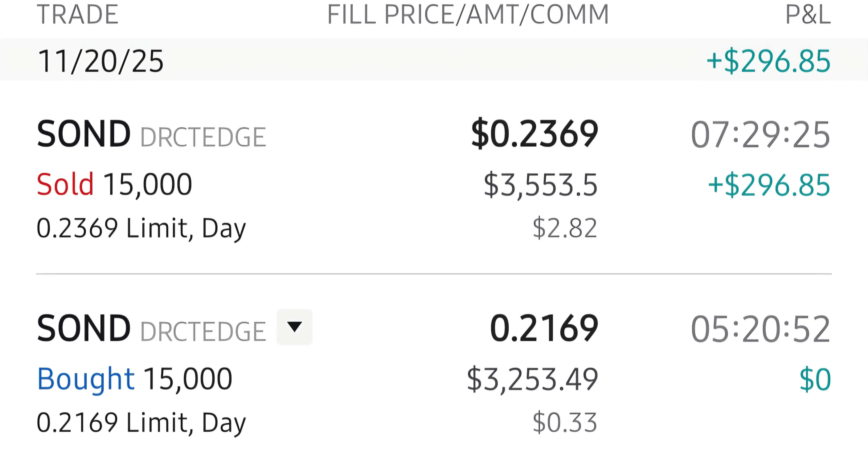Screen dimensions: 868x465
Task: Click the 07:29:25 trade timestamp
Action: coord(760,135)
